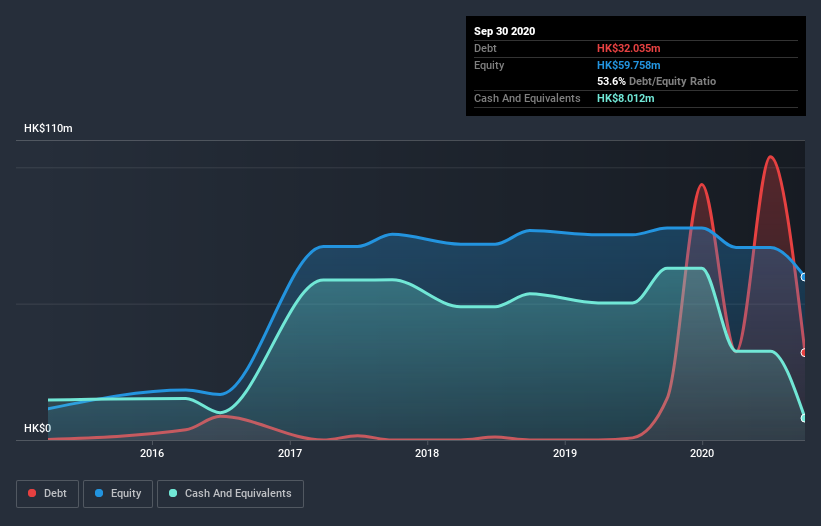Click the red Debt endpoint marker on chart
This screenshot has width=821, height=526.
804,353
